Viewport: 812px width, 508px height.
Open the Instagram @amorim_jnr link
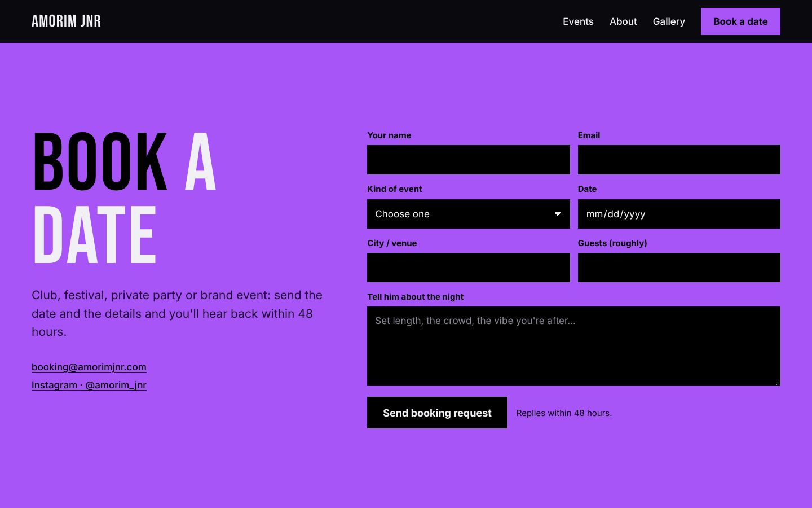(x=89, y=385)
